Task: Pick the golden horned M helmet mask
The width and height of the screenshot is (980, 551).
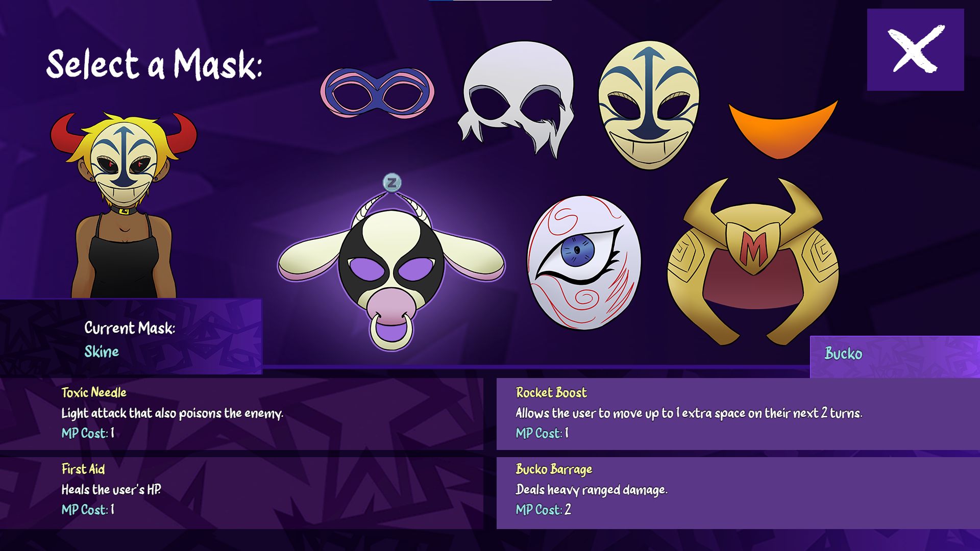Action: pyautogui.click(x=753, y=261)
